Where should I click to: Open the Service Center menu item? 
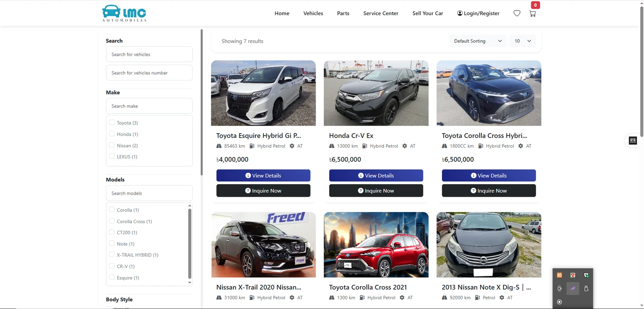coord(381,13)
